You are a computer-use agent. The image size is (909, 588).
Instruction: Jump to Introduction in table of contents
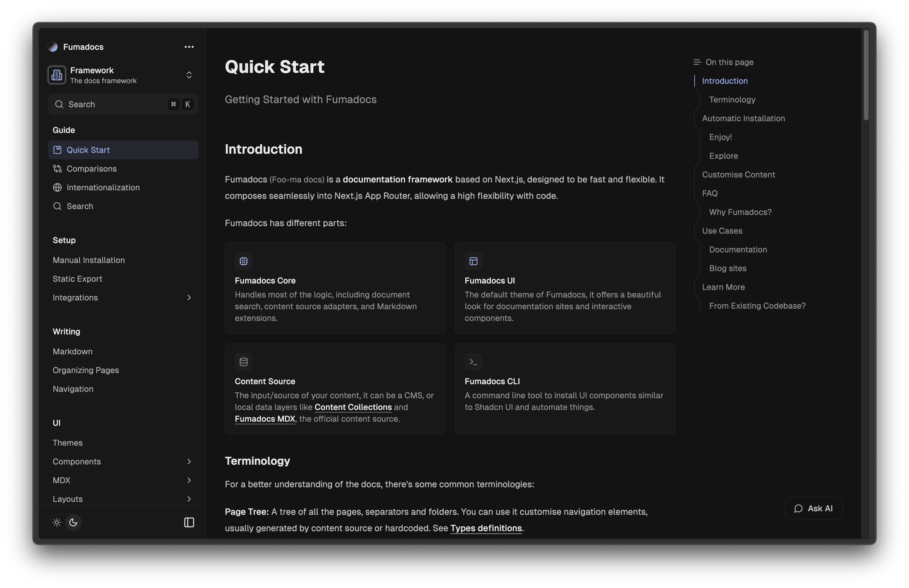pos(725,81)
